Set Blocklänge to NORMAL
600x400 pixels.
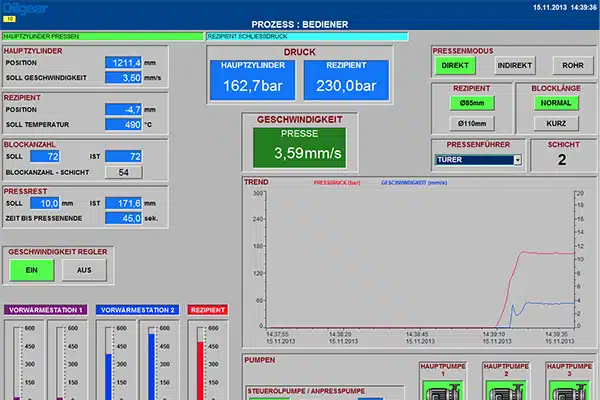tap(556, 103)
